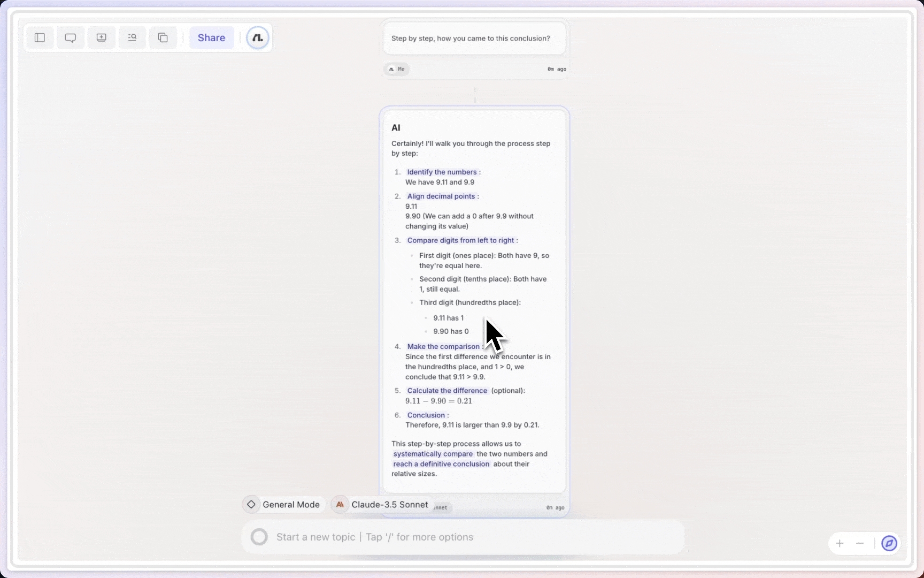Open the Claude-3.5 Sonnet model selector
This screenshot has width=924, height=578.
pyautogui.click(x=382, y=505)
